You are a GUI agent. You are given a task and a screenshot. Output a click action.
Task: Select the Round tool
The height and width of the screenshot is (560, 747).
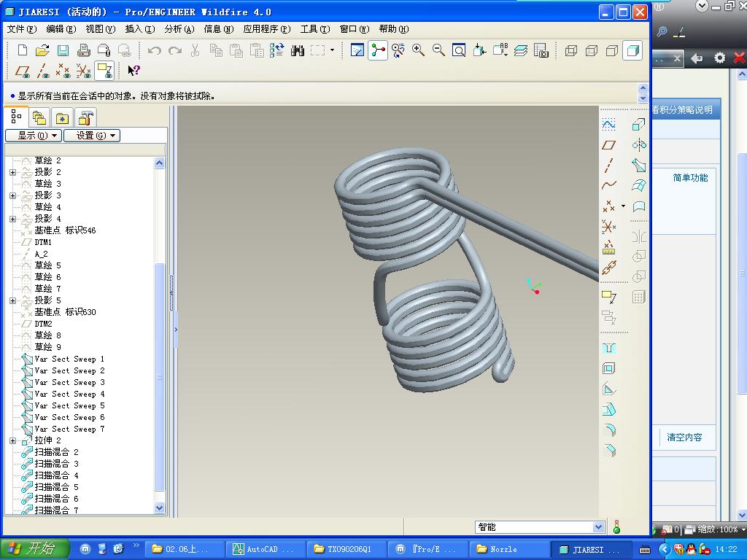pos(609,430)
